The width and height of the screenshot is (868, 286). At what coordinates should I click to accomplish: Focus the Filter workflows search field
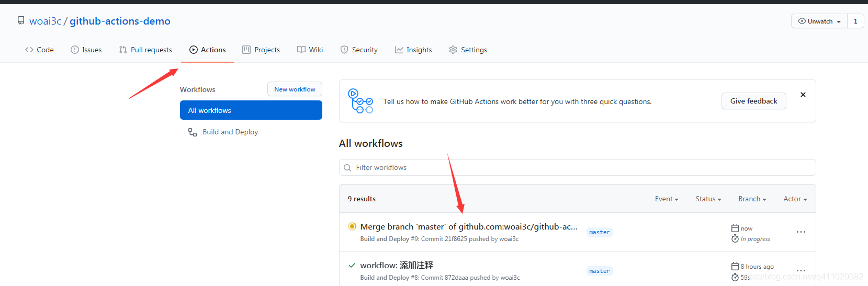[x=578, y=167]
